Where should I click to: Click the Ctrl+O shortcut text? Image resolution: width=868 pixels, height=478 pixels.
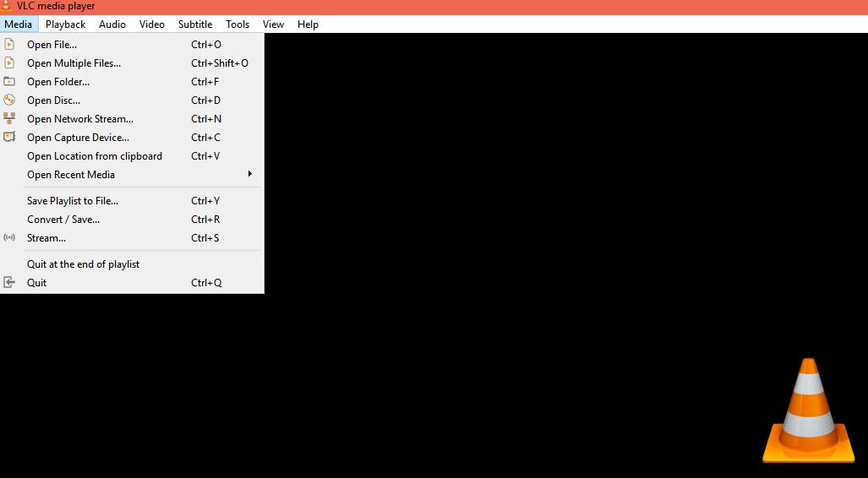(x=206, y=44)
